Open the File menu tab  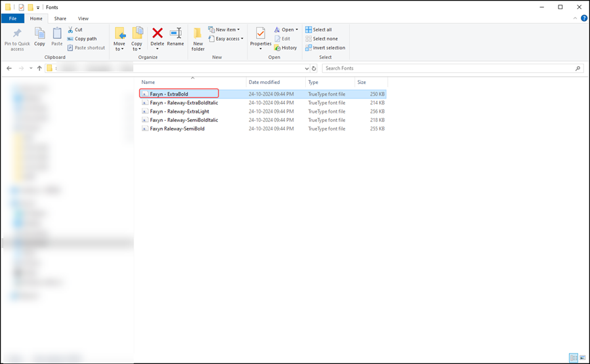pyautogui.click(x=12, y=18)
